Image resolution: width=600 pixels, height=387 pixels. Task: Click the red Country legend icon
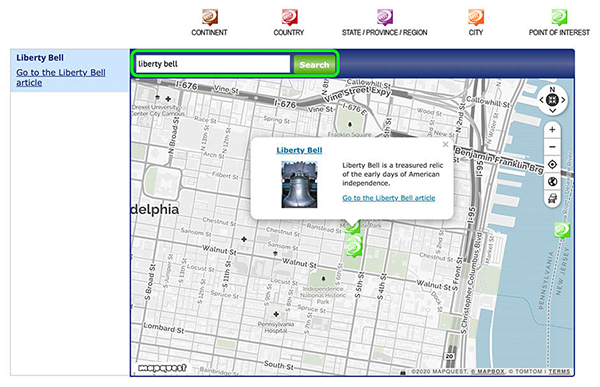pyautogui.click(x=290, y=18)
